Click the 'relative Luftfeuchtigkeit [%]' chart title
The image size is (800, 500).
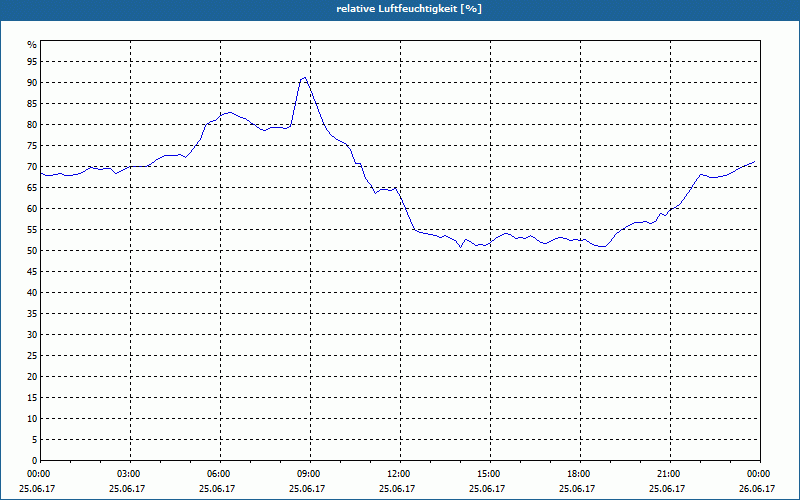coord(409,9)
